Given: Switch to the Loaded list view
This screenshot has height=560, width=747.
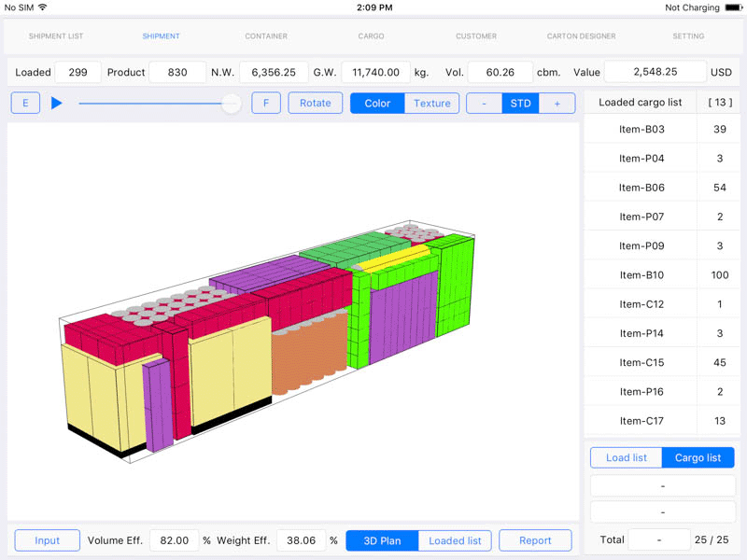Looking at the screenshot, I should point(455,540).
